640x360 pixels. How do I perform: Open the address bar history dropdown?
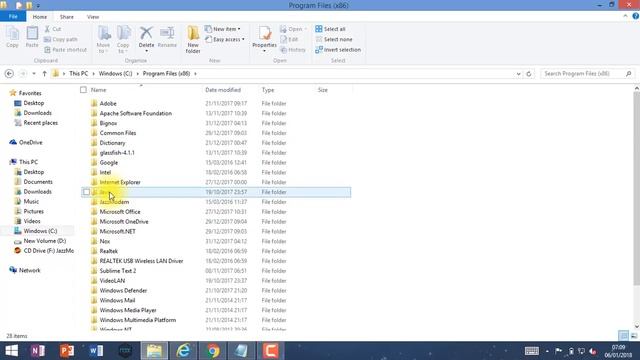pyautogui.click(x=518, y=74)
